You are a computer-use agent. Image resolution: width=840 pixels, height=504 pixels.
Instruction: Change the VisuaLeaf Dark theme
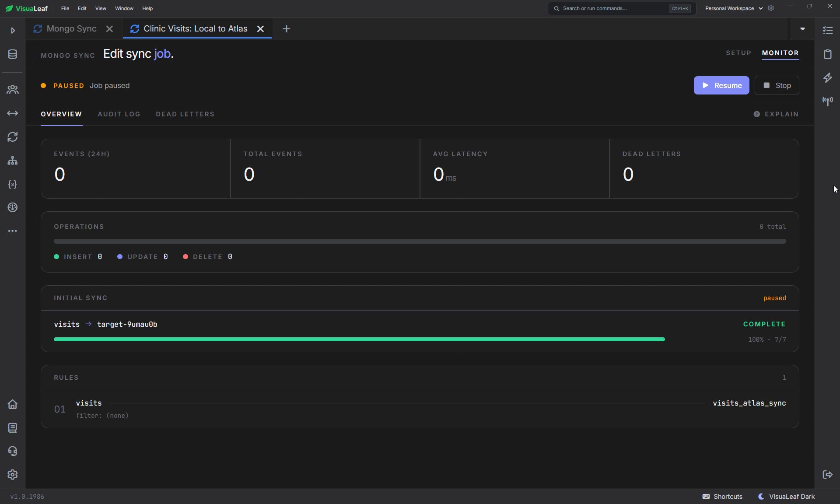[x=786, y=497]
